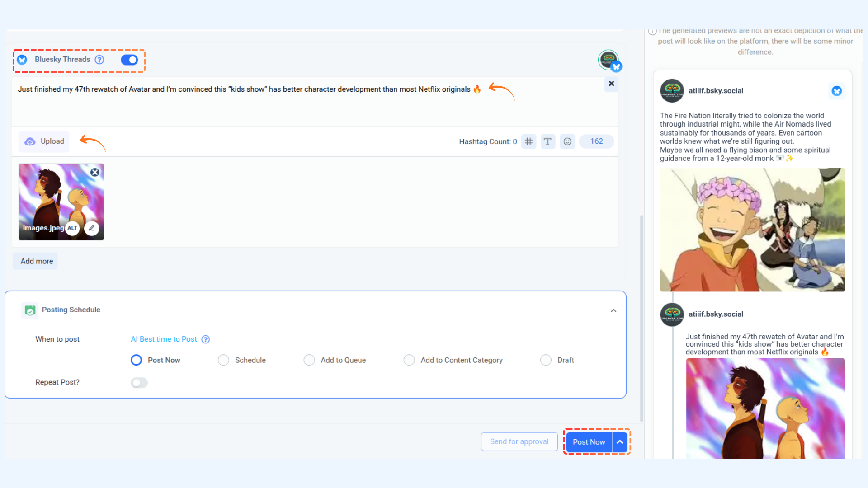Image resolution: width=868 pixels, height=488 pixels.
Task: Open AI Best time to Post link
Action: pyautogui.click(x=164, y=339)
